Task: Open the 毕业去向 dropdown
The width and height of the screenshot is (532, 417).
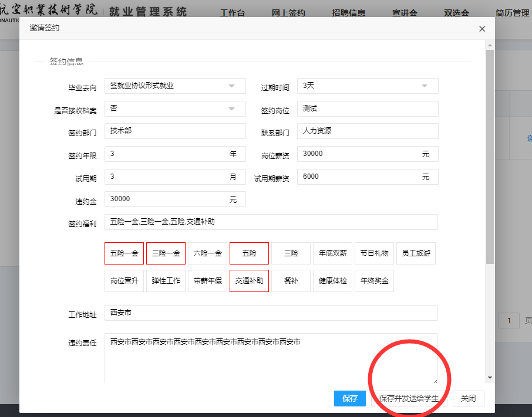Action: (x=175, y=86)
